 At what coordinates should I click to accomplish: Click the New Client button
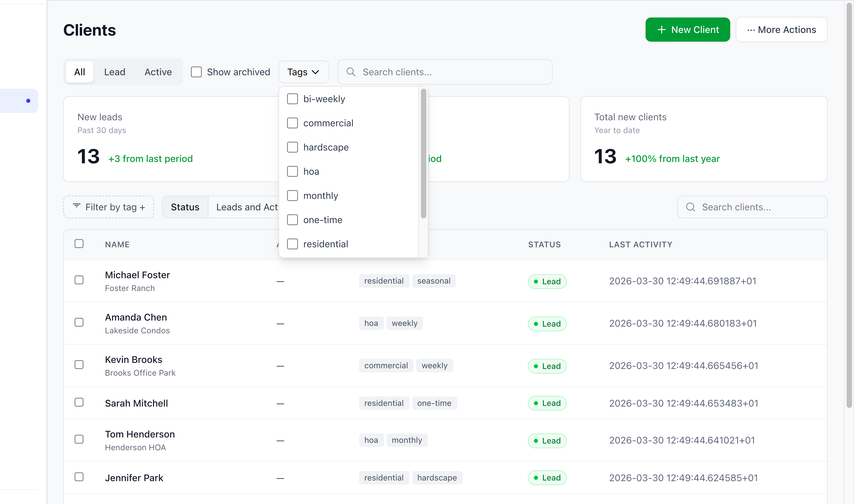click(687, 30)
